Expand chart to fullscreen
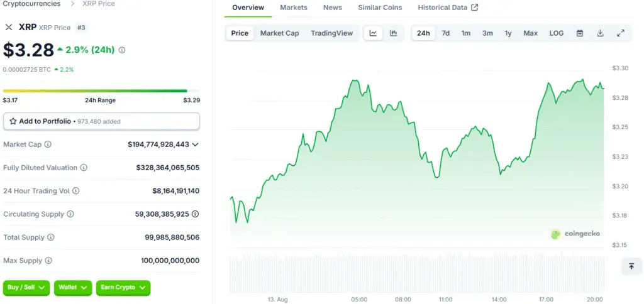The image size is (644, 304). click(x=621, y=33)
